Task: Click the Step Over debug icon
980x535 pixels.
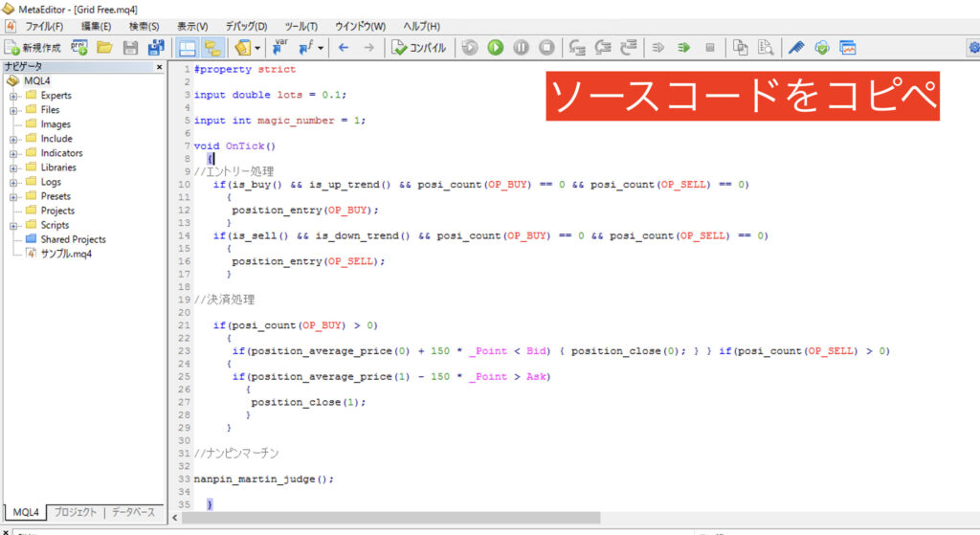Action: click(603, 48)
